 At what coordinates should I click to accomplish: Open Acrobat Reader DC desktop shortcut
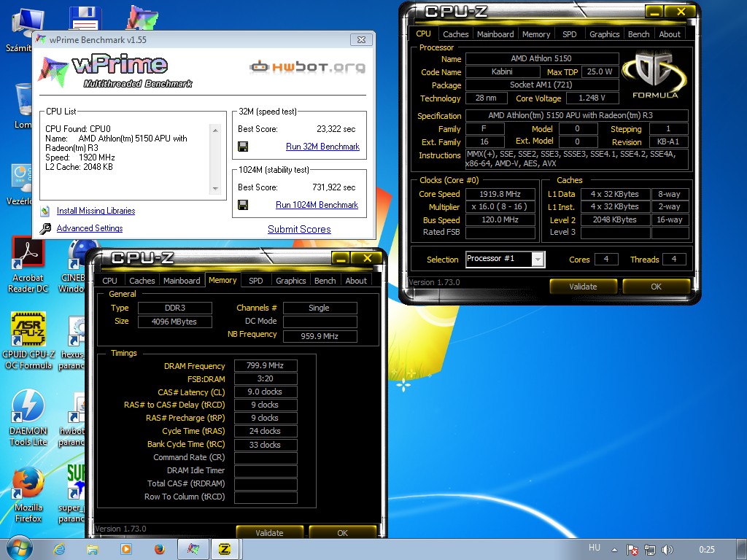point(28,265)
